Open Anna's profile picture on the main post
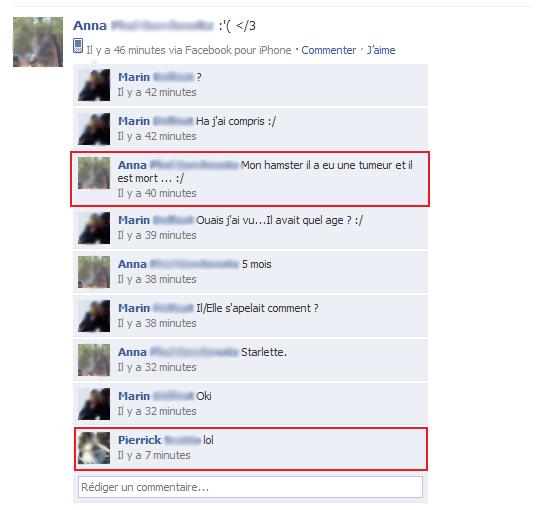The width and height of the screenshot is (559, 510). [x=38, y=42]
